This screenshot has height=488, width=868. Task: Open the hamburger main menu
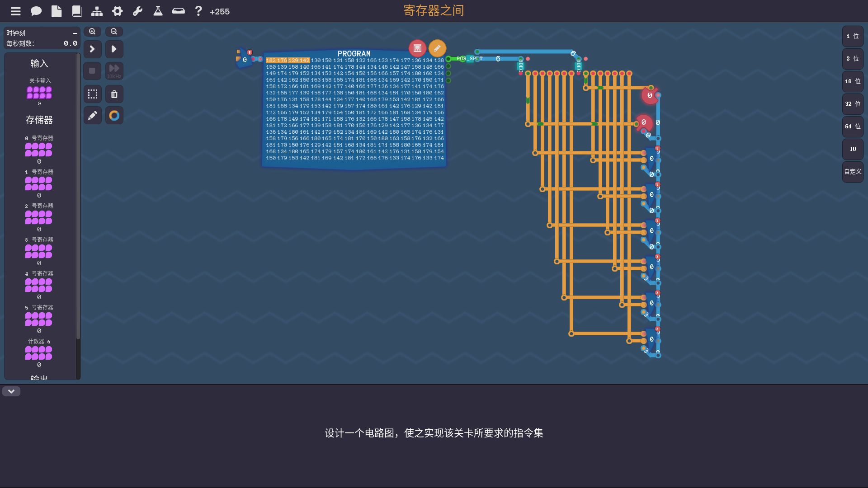click(x=16, y=11)
